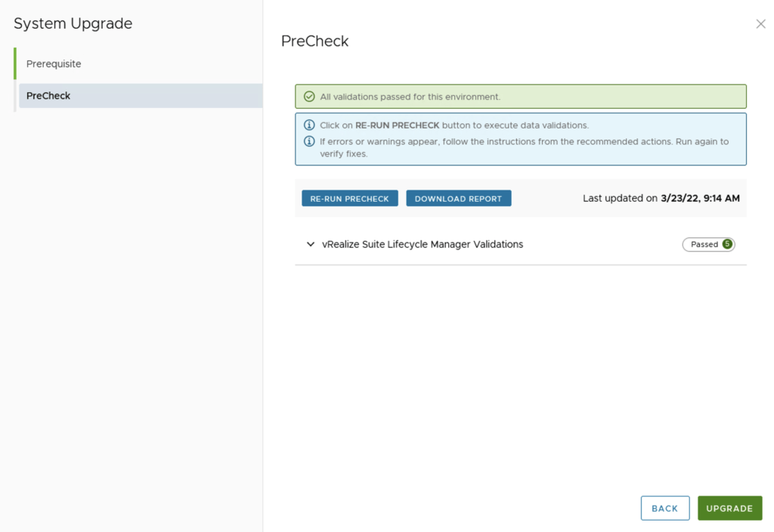This screenshot has height=532, width=774.
Task: Go back with the BACK button
Action: [664, 509]
